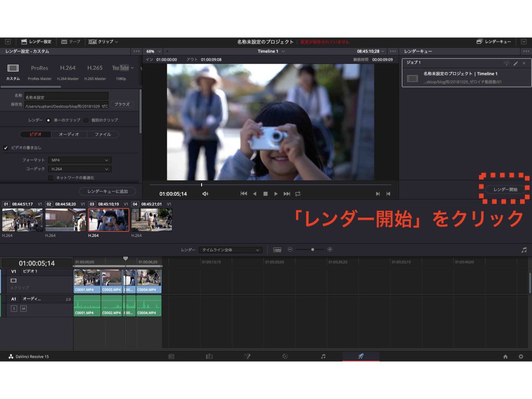Image resolution: width=532 pixels, height=399 pixels.
Task: Click レンダーキューに追加 button
Action: point(108,191)
